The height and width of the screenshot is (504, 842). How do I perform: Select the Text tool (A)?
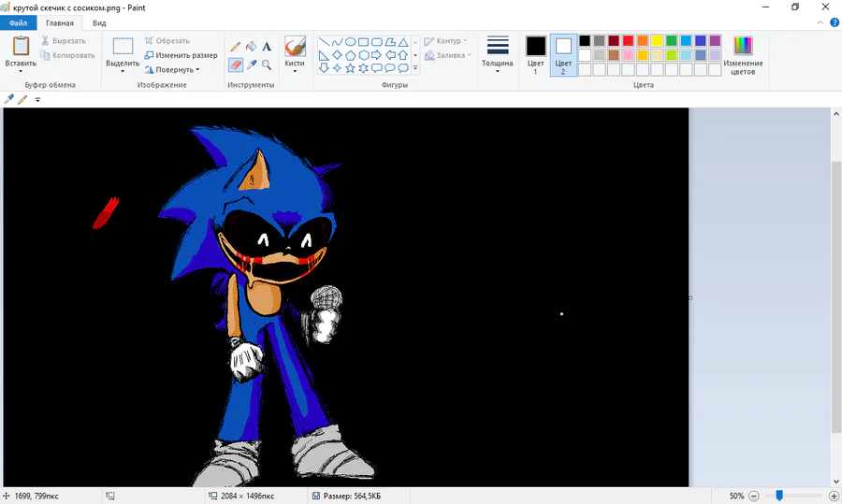click(267, 47)
